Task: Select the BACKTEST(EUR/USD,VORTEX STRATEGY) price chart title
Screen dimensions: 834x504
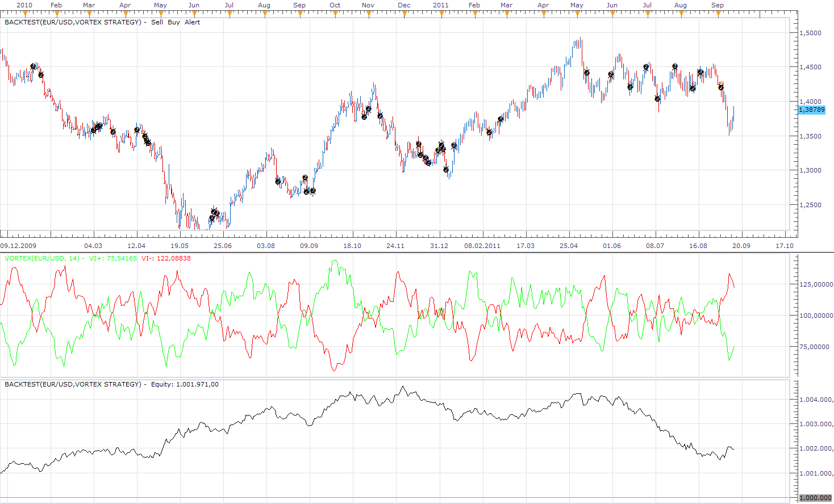Action: point(73,22)
